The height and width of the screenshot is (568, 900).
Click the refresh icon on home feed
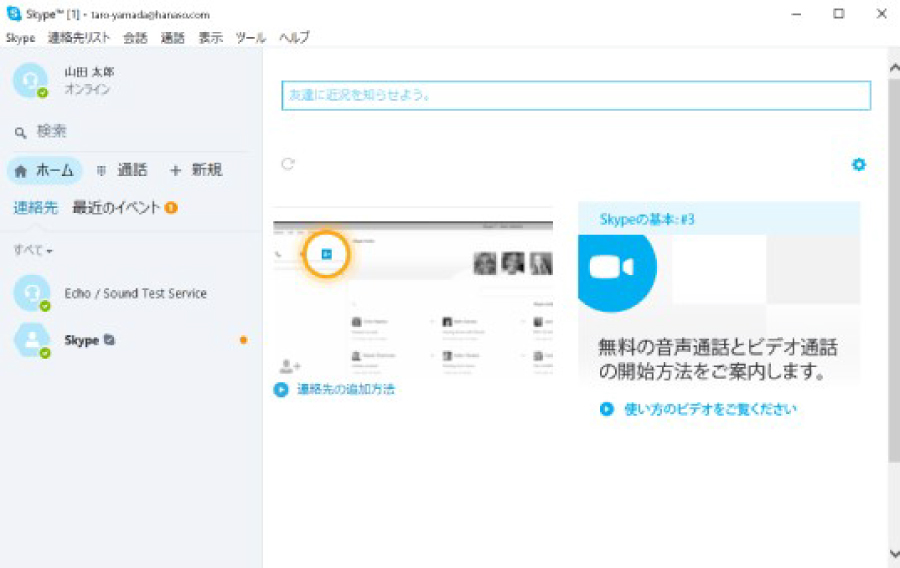click(x=288, y=164)
